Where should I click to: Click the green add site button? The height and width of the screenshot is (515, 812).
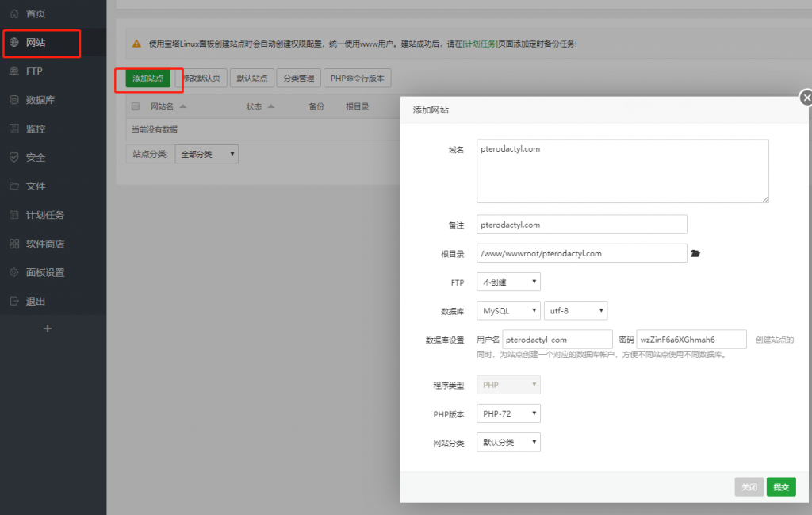point(148,79)
